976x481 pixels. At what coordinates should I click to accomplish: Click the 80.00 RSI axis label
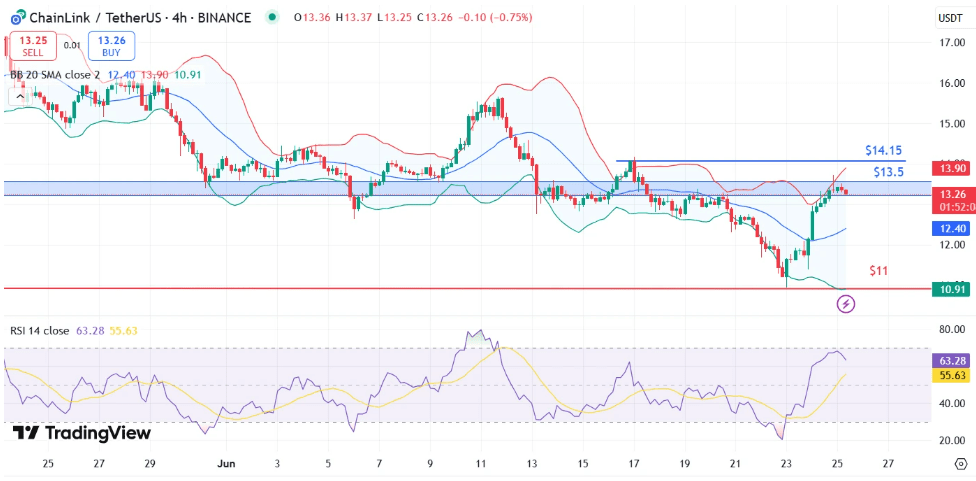tap(952, 329)
